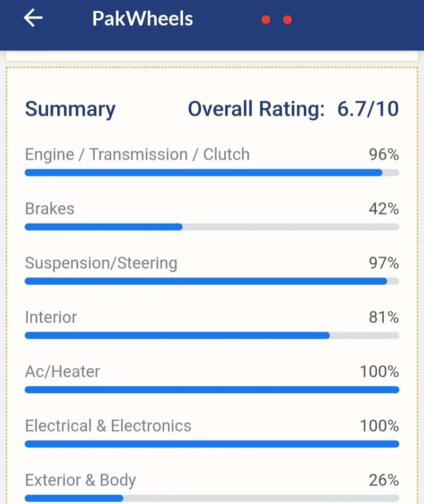424x504 pixels.
Task: Click the Interior progress bar
Action: (x=211, y=335)
